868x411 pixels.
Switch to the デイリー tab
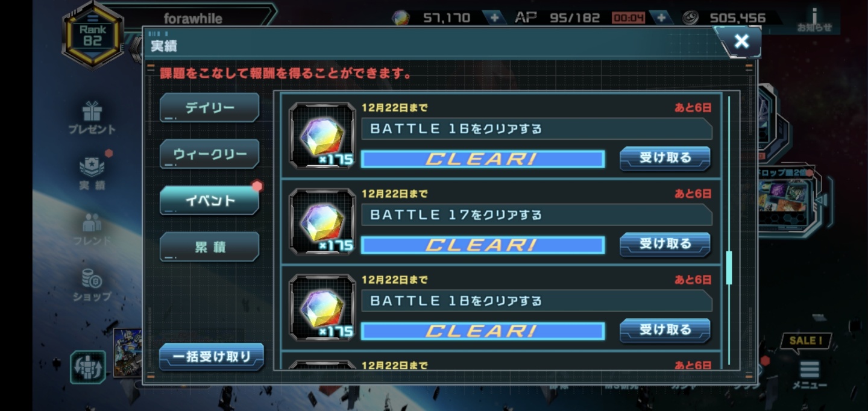click(x=209, y=108)
